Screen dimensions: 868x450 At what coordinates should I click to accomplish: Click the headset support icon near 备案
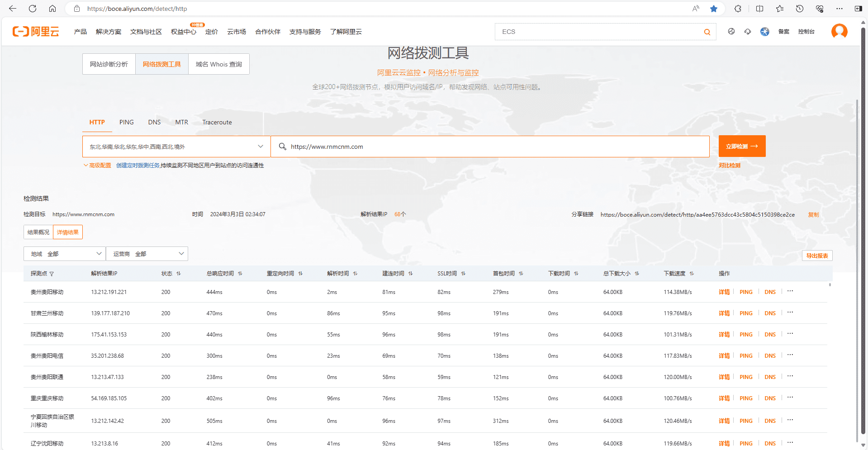pyautogui.click(x=747, y=32)
